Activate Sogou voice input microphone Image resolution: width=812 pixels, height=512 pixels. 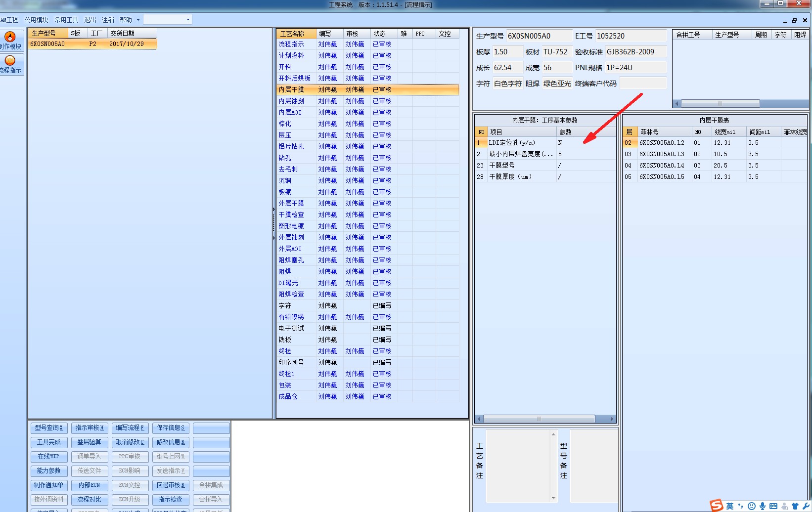[763, 506]
